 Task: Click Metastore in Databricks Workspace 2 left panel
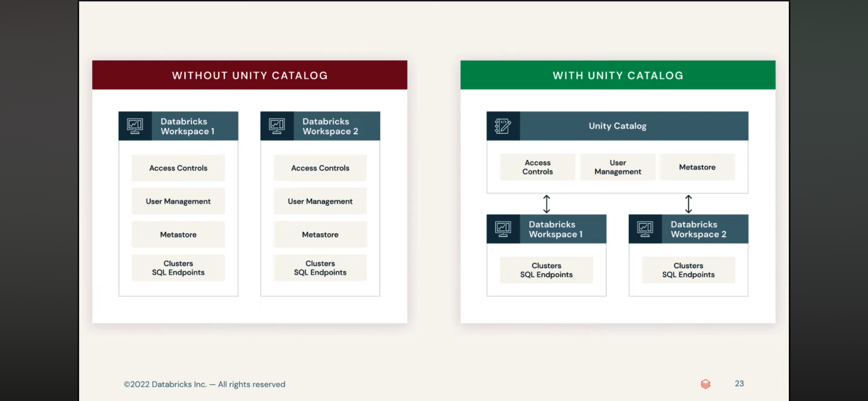coord(320,234)
